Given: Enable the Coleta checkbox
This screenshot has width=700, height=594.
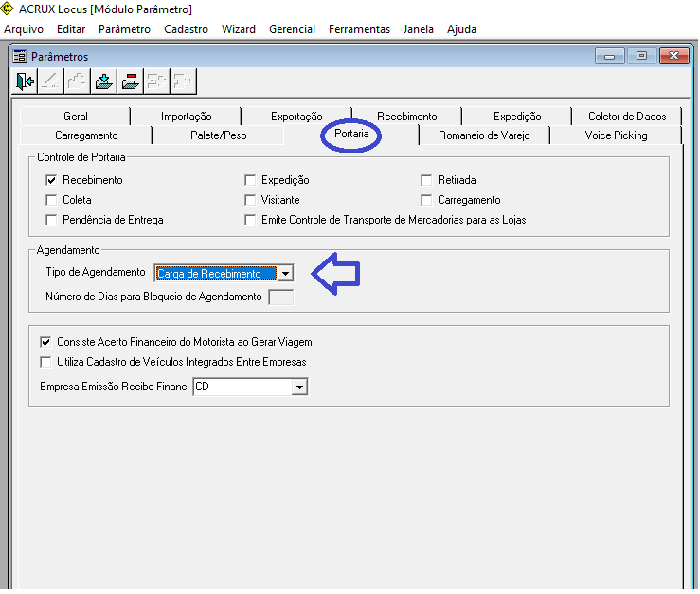Looking at the screenshot, I should click(x=51, y=200).
